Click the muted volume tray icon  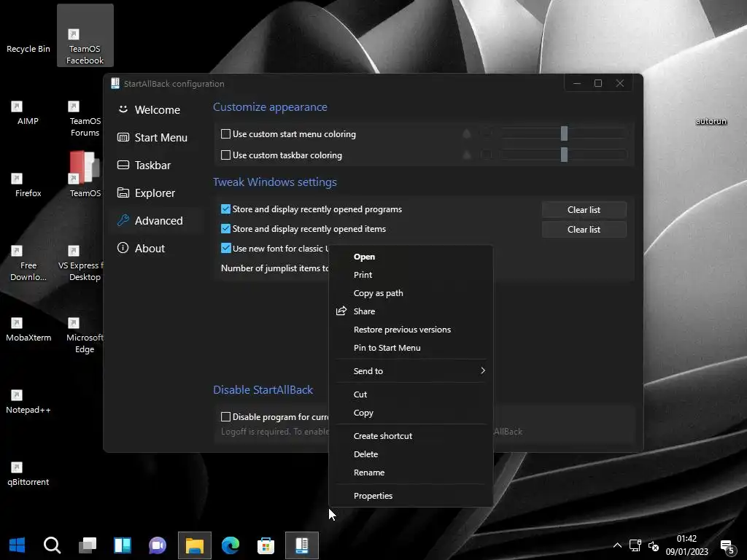(654, 545)
